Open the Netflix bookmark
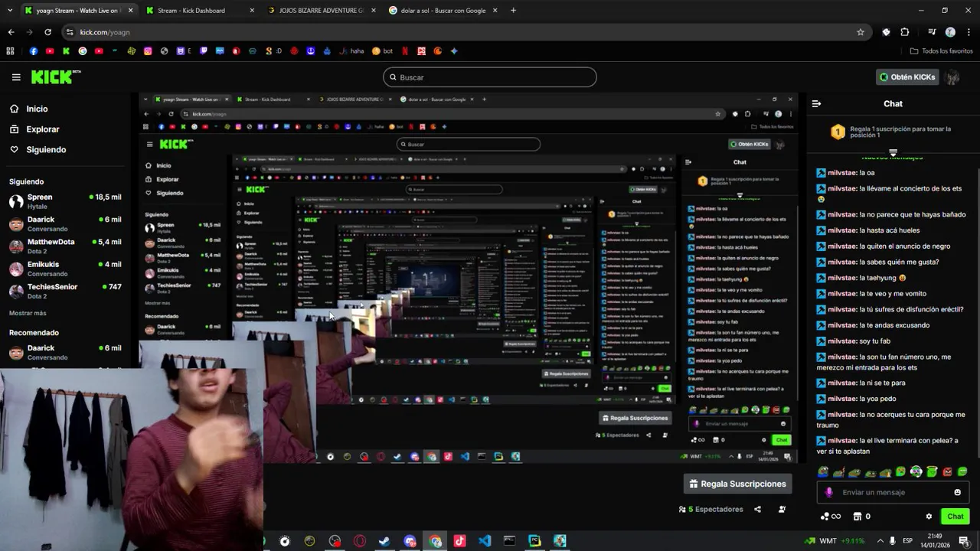 (x=405, y=51)
